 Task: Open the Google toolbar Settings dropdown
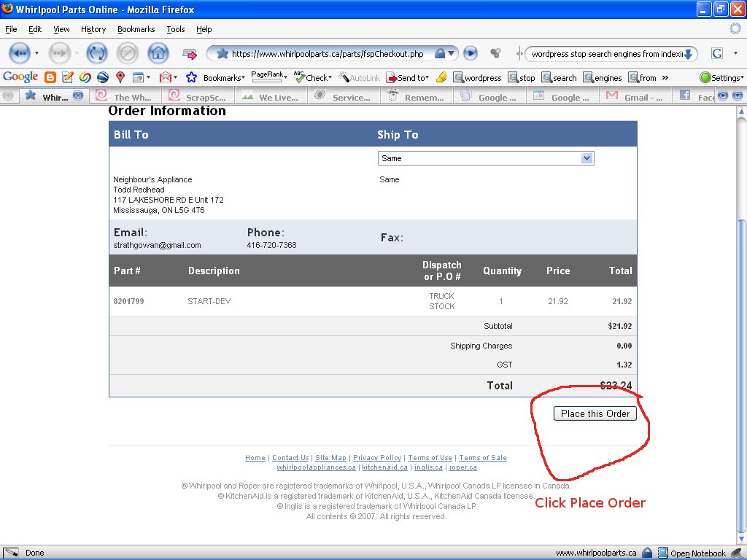(x=721, y=77)
